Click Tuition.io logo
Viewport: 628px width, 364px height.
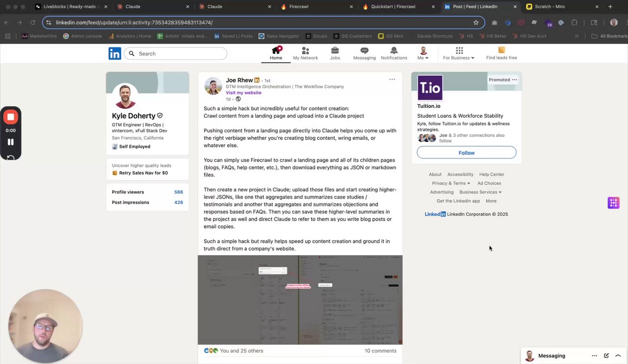tap(430, 88)
